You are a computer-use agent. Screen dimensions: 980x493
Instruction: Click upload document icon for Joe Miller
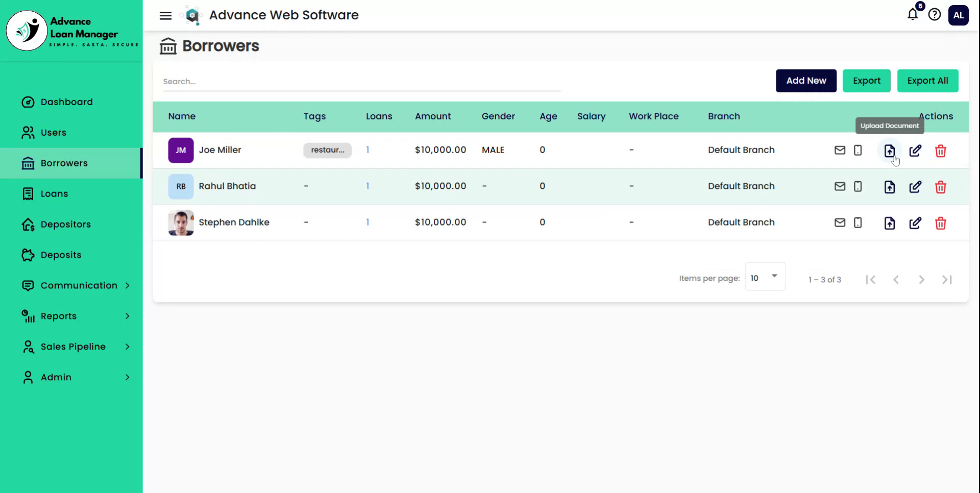pos(889,151)
